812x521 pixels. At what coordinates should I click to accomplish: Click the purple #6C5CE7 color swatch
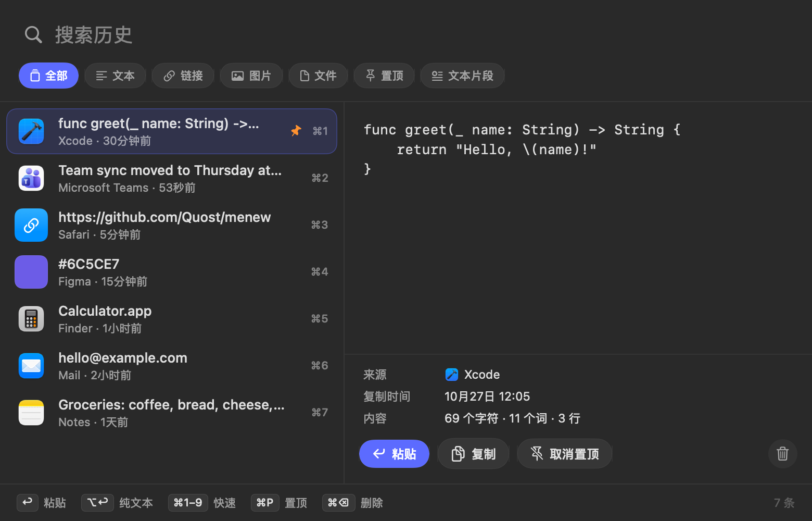pos(31,272)
